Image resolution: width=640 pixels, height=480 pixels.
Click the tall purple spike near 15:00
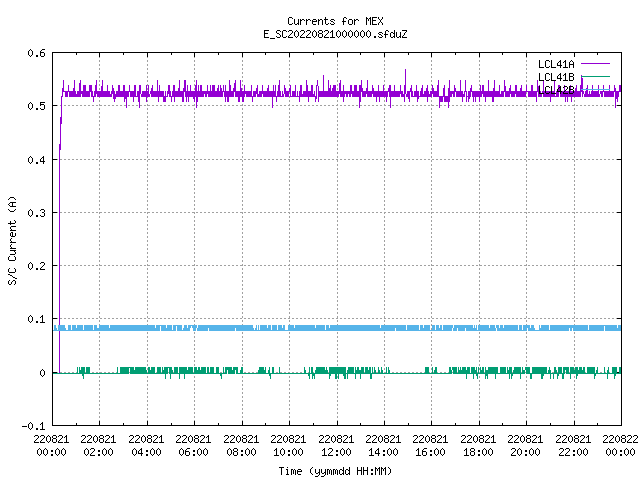405,80
